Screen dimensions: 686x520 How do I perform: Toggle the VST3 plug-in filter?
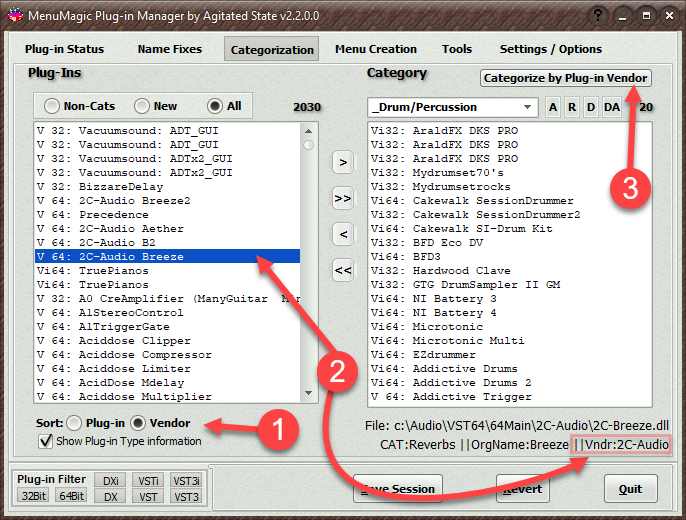point(186,497)
